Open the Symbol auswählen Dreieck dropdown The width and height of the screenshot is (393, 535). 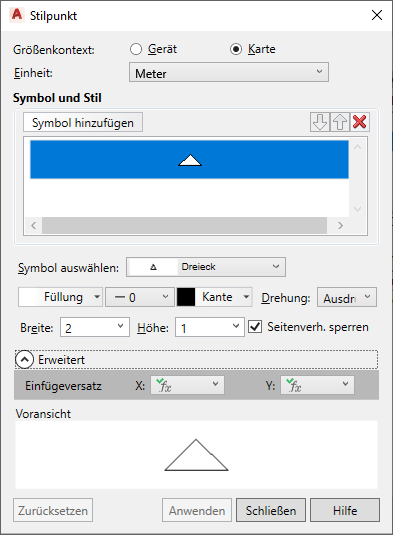[x=206, y=267]
